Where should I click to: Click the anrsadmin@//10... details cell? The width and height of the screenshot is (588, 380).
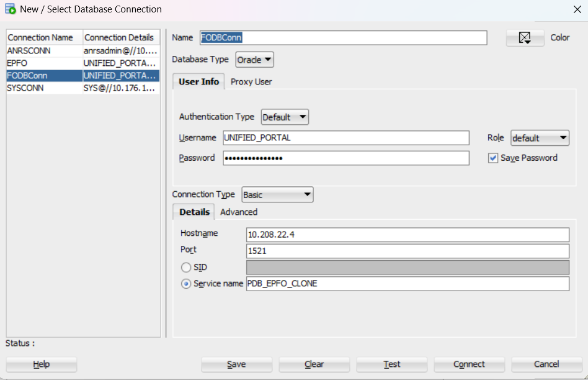point(121,51)
